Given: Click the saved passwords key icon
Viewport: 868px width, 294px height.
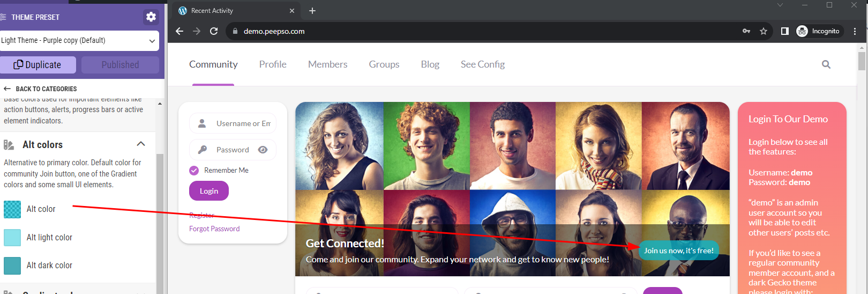Looking at the screenshot, I should 746,31.
